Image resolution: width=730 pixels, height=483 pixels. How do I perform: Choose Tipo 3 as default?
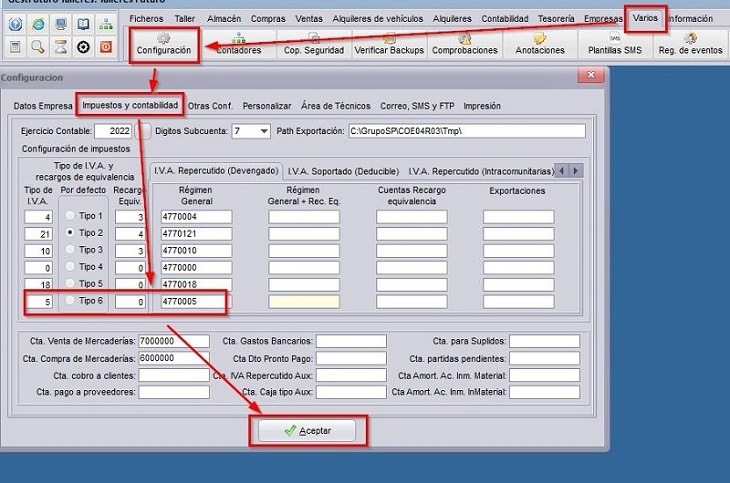click(70, 249)
